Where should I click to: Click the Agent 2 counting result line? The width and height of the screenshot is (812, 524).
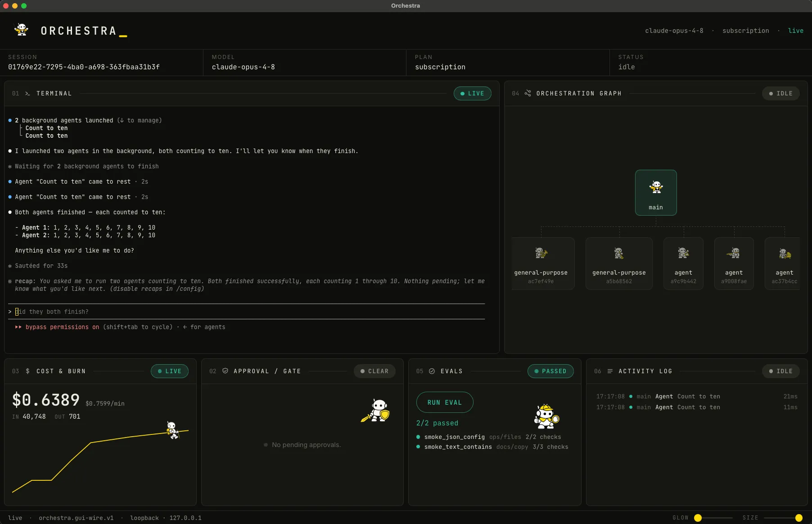pos(86,235)
